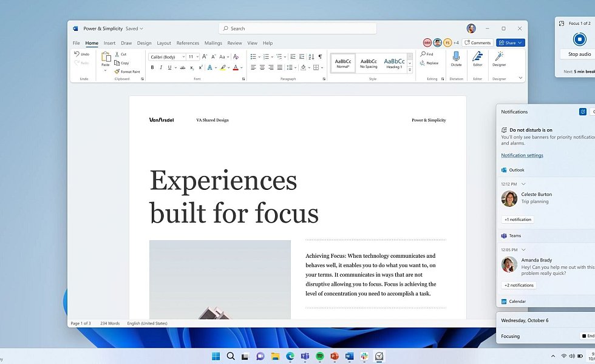Open the Notification settings link
Screen dimensions: 595x364
click(x=522, y=155)
